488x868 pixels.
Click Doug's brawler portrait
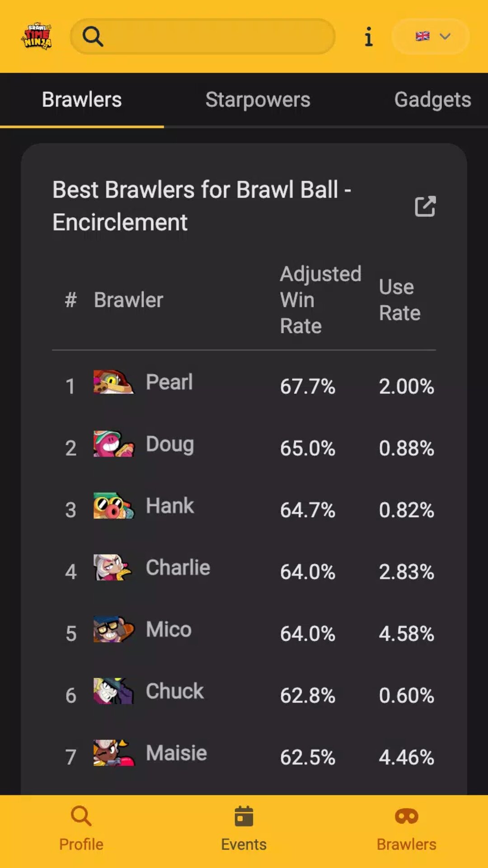click(114, 444)
